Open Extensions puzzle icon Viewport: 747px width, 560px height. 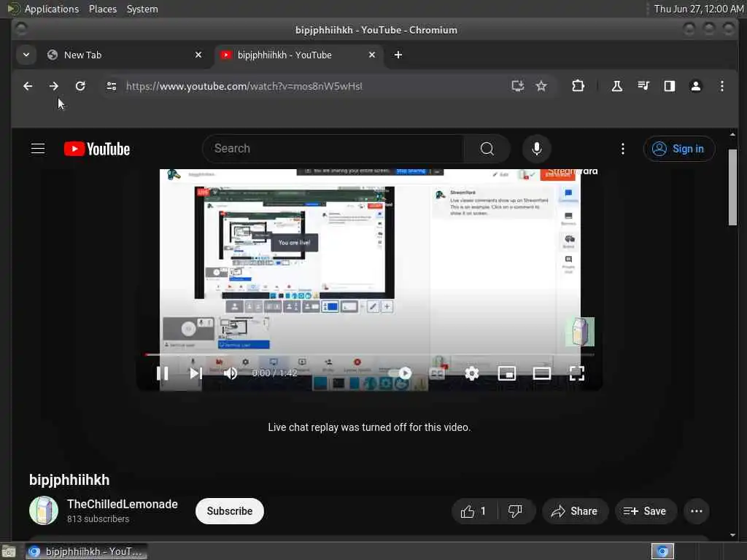(578, 86)
